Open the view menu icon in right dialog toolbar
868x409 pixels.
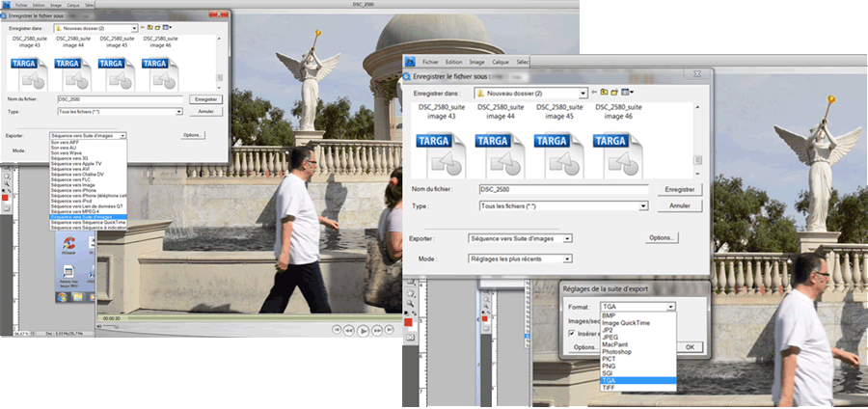click(x=628, y=92)
